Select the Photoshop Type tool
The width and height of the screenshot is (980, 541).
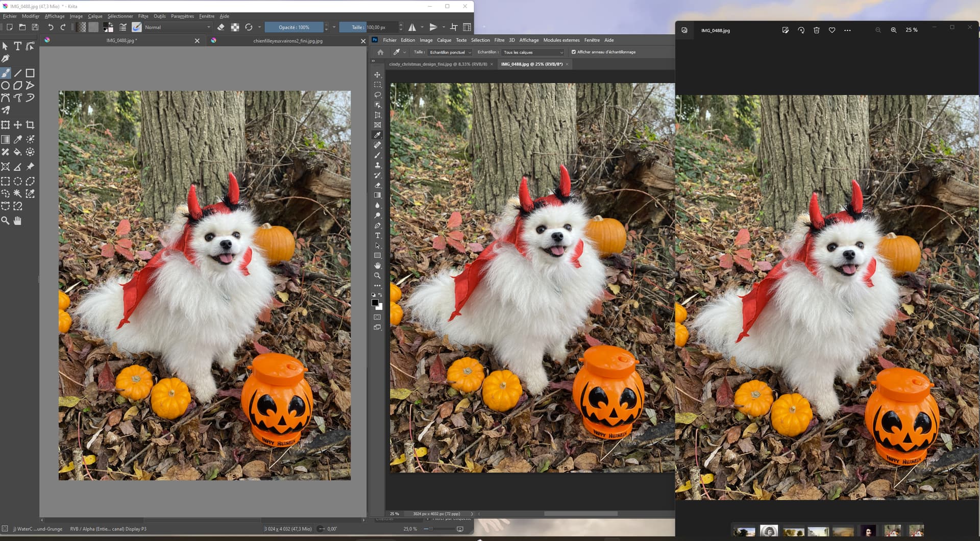377,236
